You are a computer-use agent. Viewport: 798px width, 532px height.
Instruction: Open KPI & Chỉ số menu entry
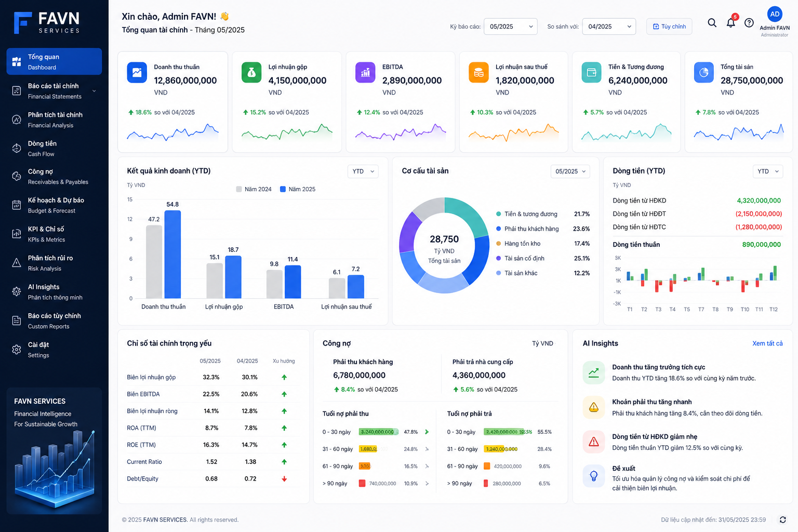(54, 234)
